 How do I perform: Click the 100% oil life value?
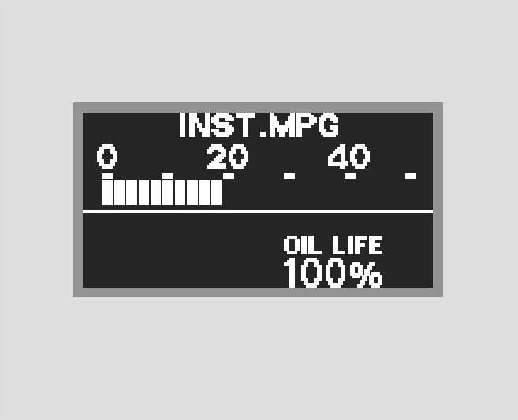tap(333, 273)
